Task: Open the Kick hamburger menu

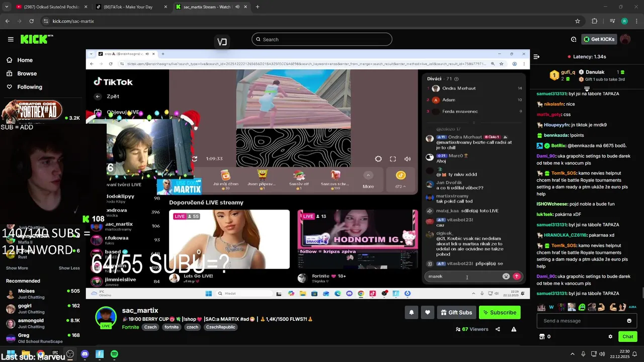Action: coord(11,39)
